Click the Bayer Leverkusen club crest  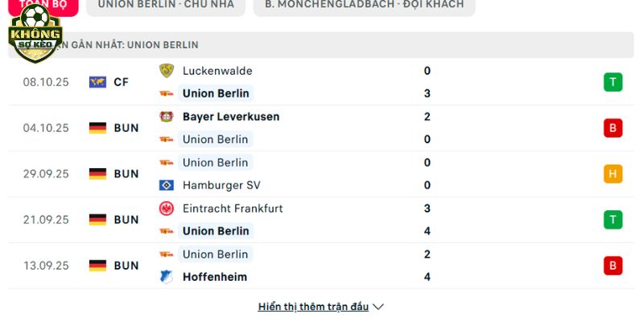pyautogui.click(x=167, y=117)
